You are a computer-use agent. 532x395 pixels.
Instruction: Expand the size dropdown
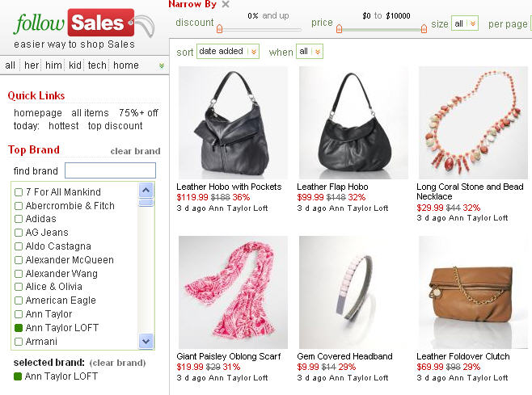pyautogui.click(x=465, y=23)
